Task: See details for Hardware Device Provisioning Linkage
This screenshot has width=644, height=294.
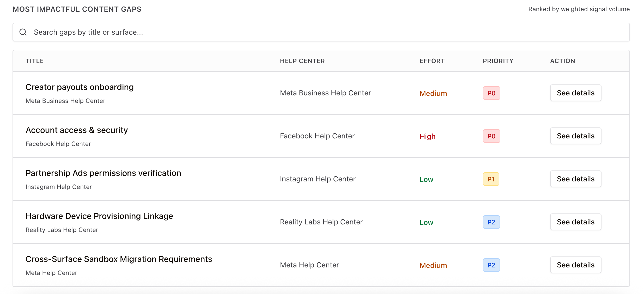Action: 576,222
